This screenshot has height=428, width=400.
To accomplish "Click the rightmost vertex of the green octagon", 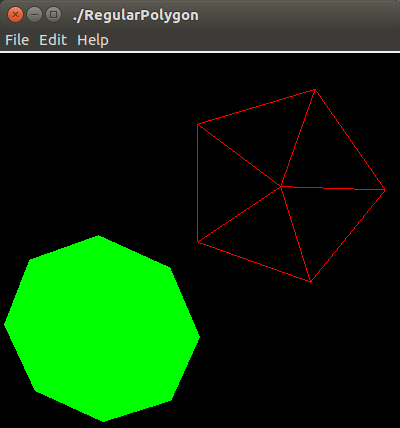I will click(x=199, y=337).
